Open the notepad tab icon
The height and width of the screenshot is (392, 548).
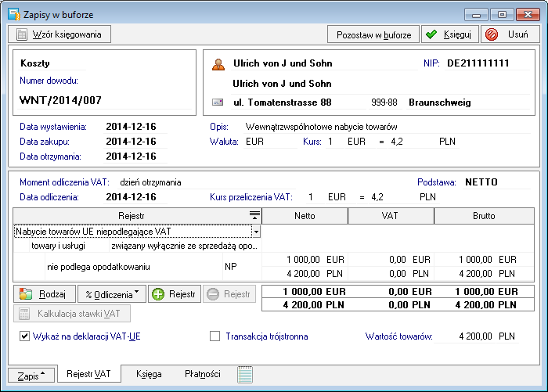click(x=245, y=375)
